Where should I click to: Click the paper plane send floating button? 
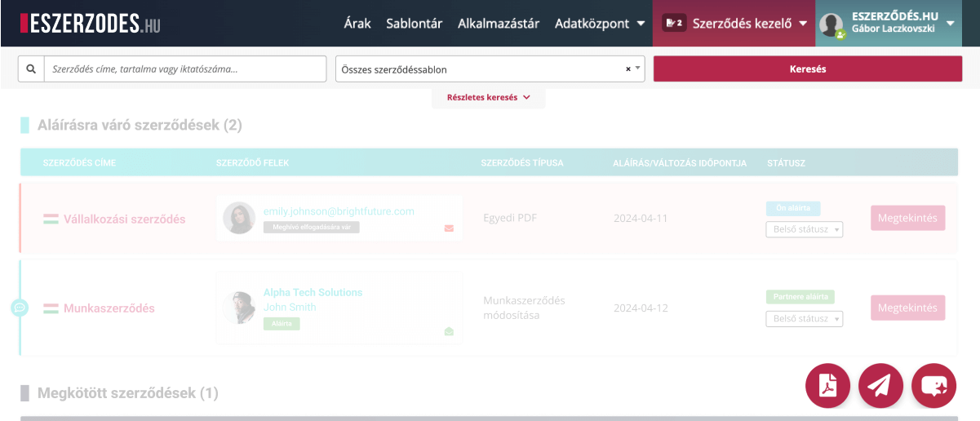881,385
